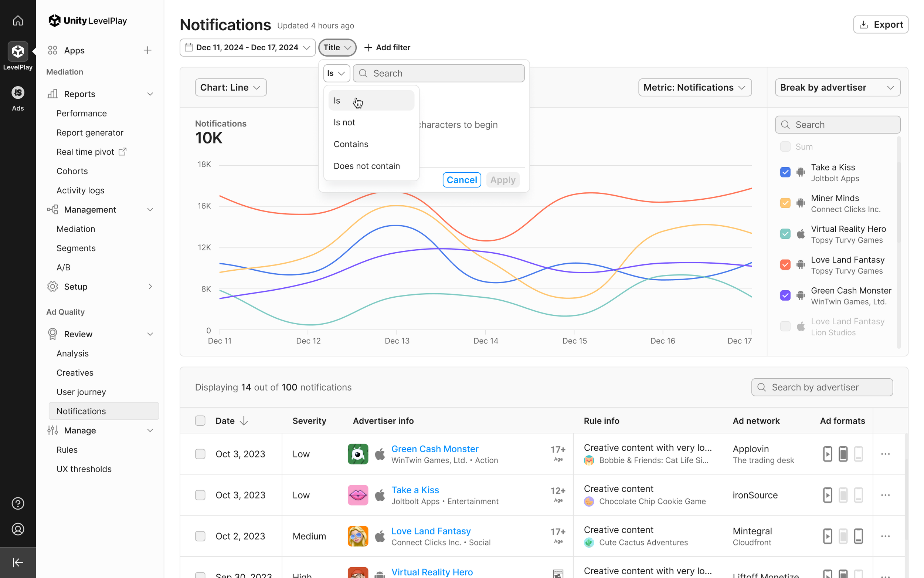This screenshot has width=924, height=578.
Task: Open the user account profile icon
Action: click(18, 529)
